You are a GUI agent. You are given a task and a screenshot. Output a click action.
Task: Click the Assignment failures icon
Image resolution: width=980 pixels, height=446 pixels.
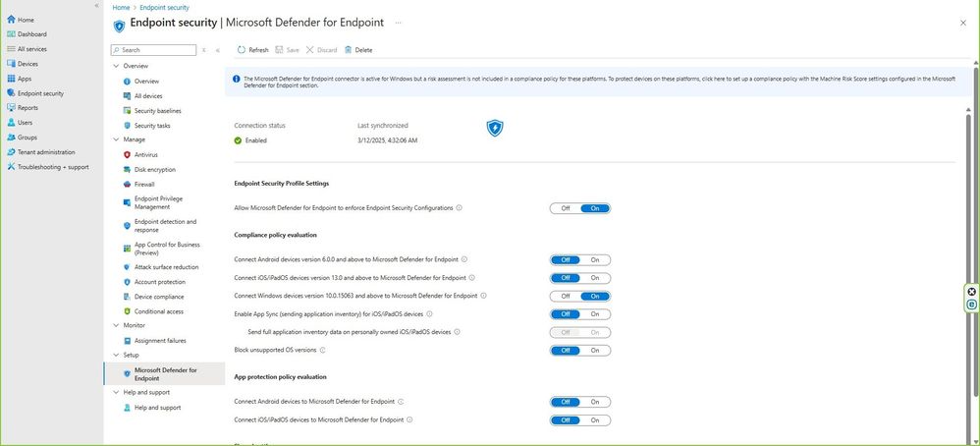(127, 341)
